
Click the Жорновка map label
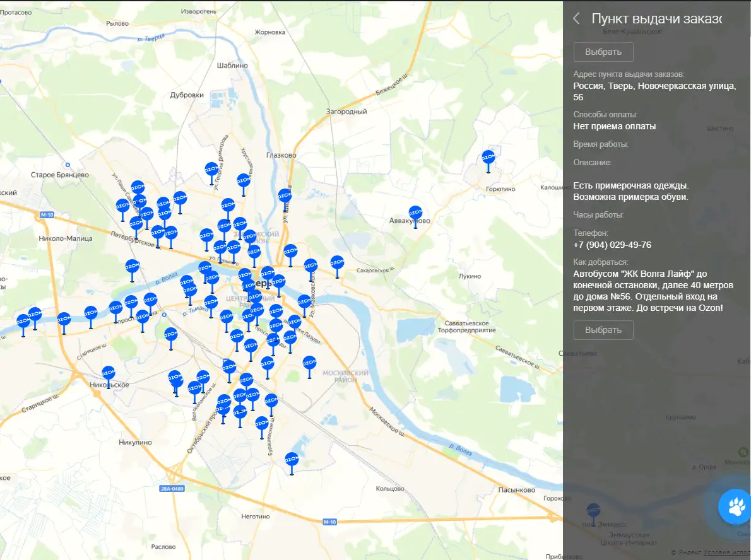click(269, 32)
